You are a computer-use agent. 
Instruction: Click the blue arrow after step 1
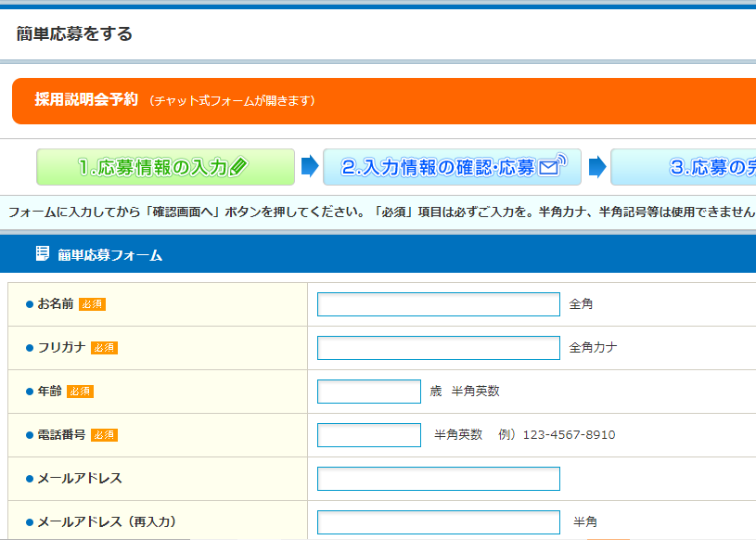click(x=310, y=168)
